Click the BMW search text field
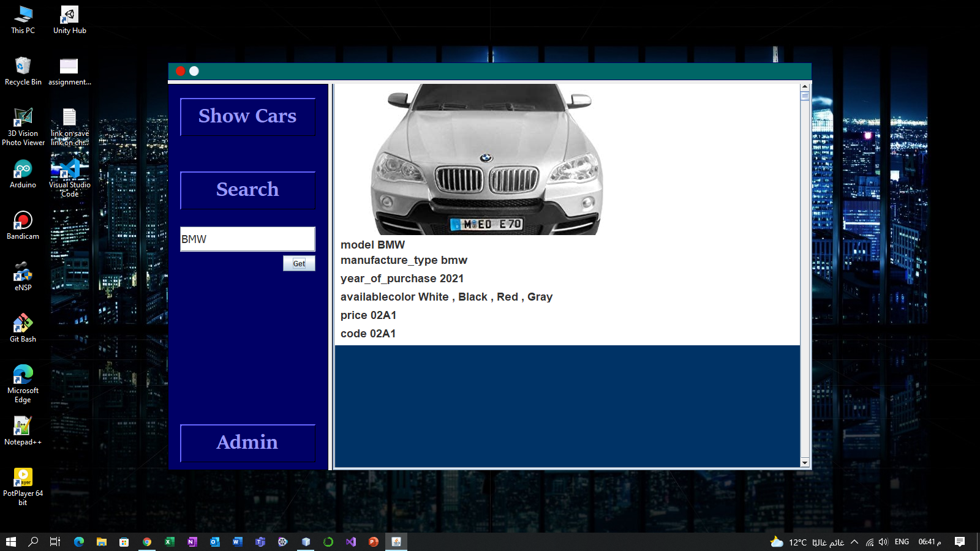This screenshot has width=980, height=551. (x=247, y=239)
